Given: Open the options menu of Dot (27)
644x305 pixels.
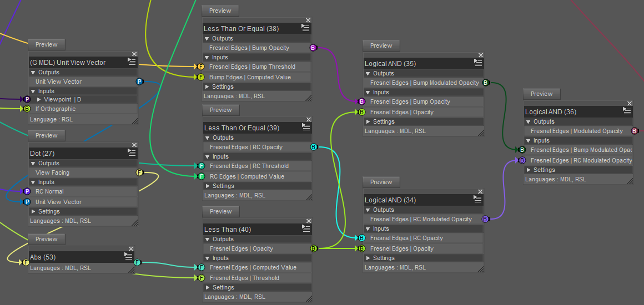Looking at the screenshot, I should 132,152.
